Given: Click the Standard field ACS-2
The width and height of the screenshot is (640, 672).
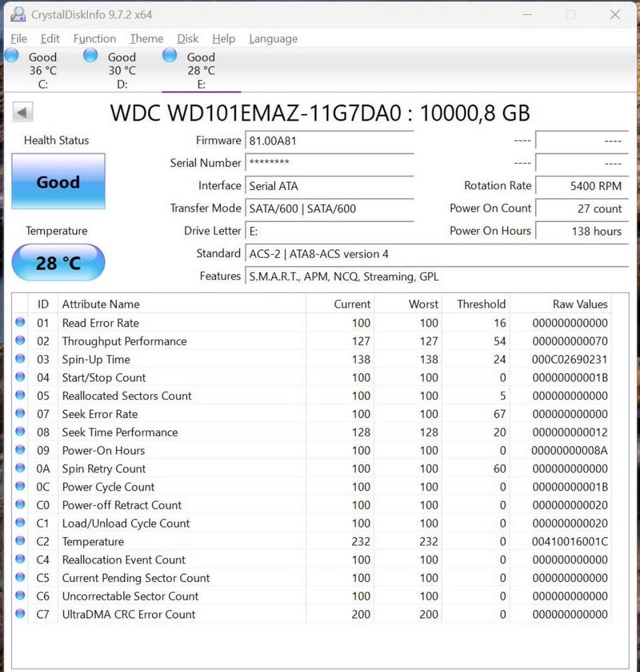Looking at the screenshot, I should click(x=437, y=254).
